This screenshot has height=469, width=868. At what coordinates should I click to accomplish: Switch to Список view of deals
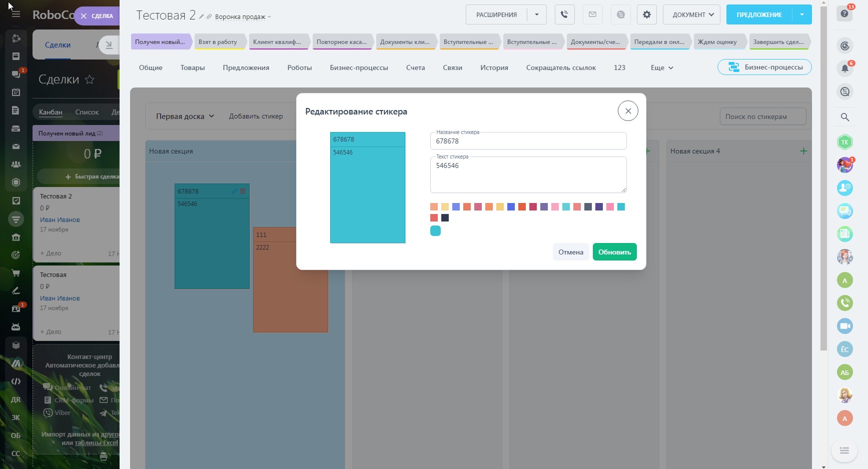click(87, 112)
